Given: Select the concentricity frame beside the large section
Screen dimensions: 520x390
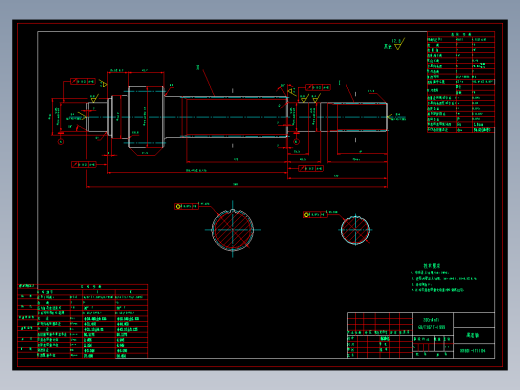Looking at the screenshot, I should pyautogui.click(x=186, y=207).
